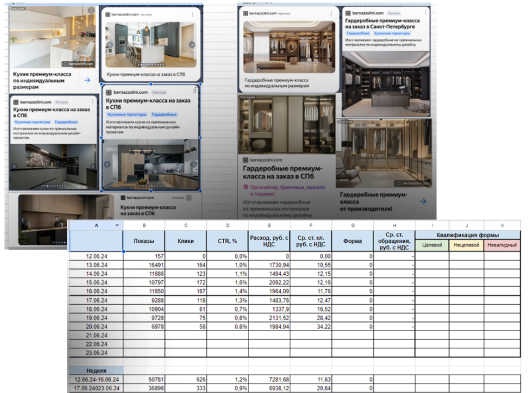Select column A header

96,225
